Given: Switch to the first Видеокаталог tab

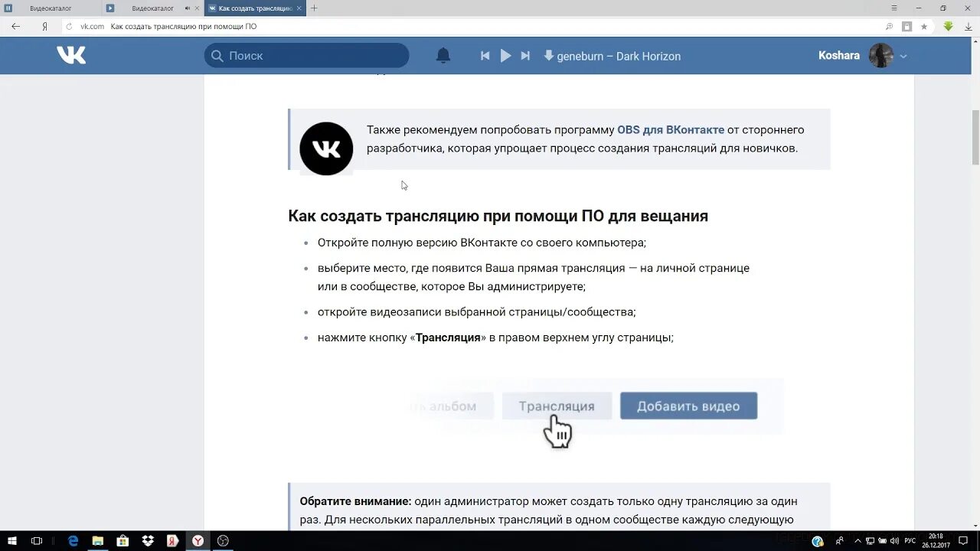Looking at the screenshot, I should [x=51, y=8].
